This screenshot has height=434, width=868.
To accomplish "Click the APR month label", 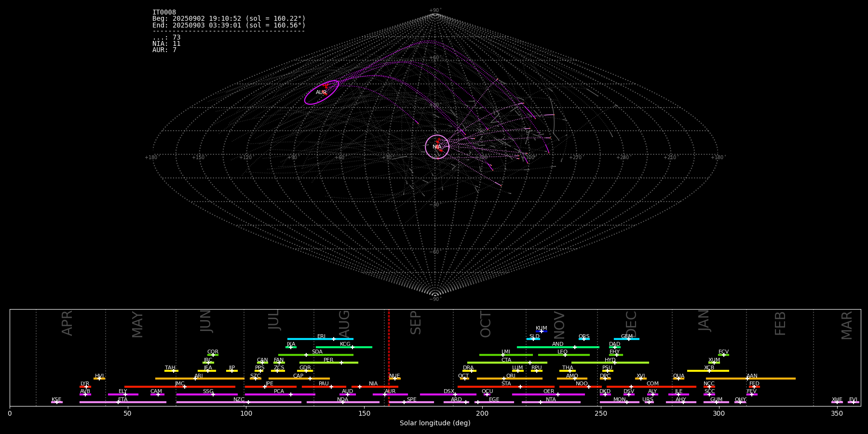I will [x=67, y=324].
